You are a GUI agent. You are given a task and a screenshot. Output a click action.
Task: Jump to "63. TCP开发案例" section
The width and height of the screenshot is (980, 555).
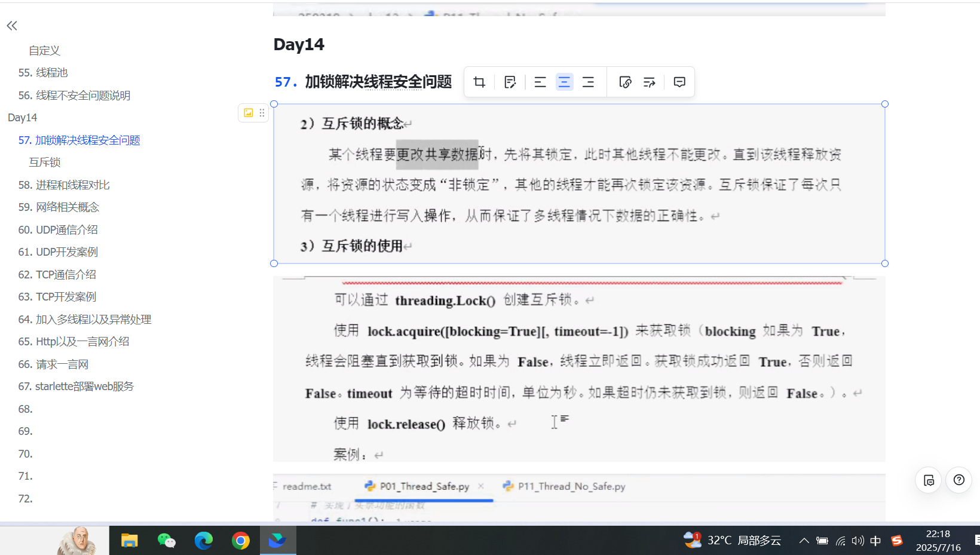click(x=57, y=296)
